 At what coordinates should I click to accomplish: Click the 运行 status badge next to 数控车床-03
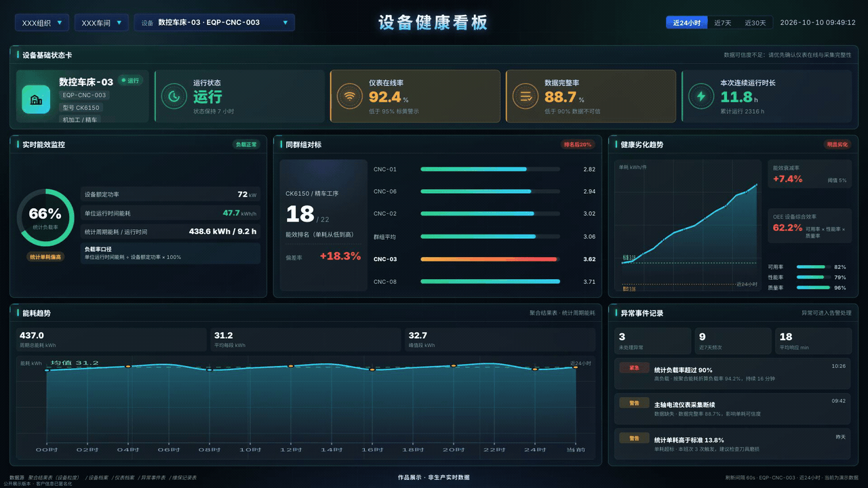pyautogui.click(x=130, y=81)
